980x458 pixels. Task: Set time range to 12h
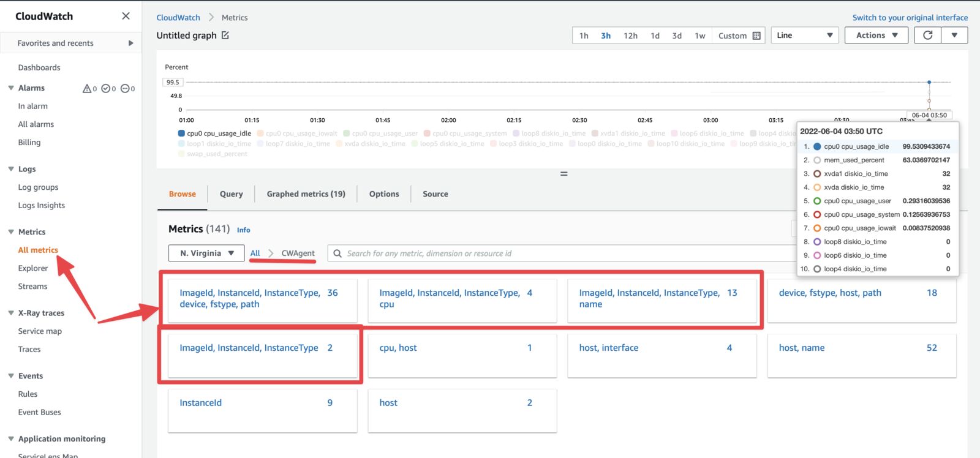630,36
